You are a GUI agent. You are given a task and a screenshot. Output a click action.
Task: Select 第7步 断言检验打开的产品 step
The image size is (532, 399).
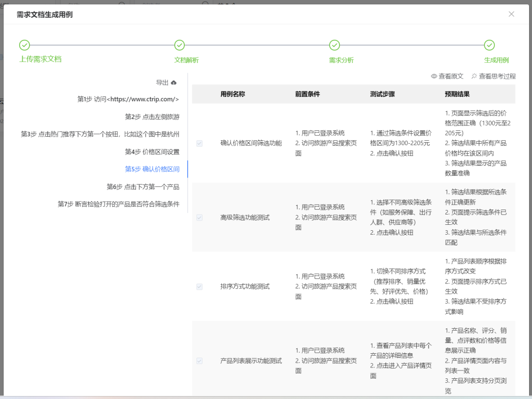point(118,204)
